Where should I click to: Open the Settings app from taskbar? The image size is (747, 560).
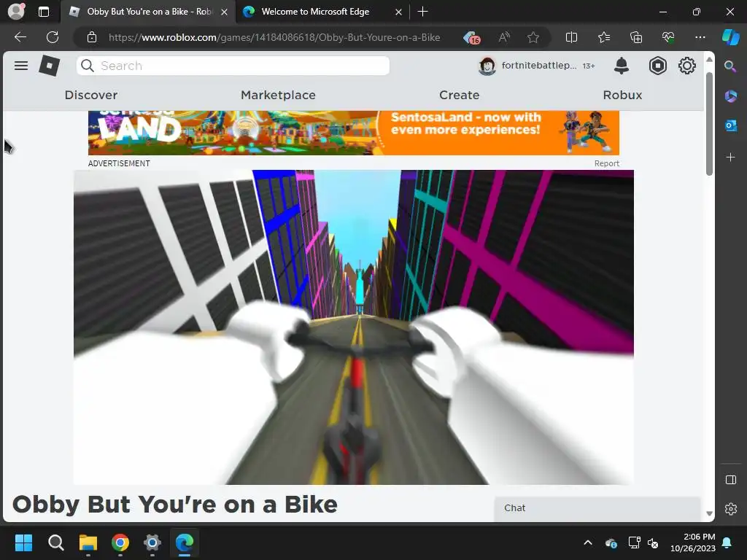[x=152, y=542]
